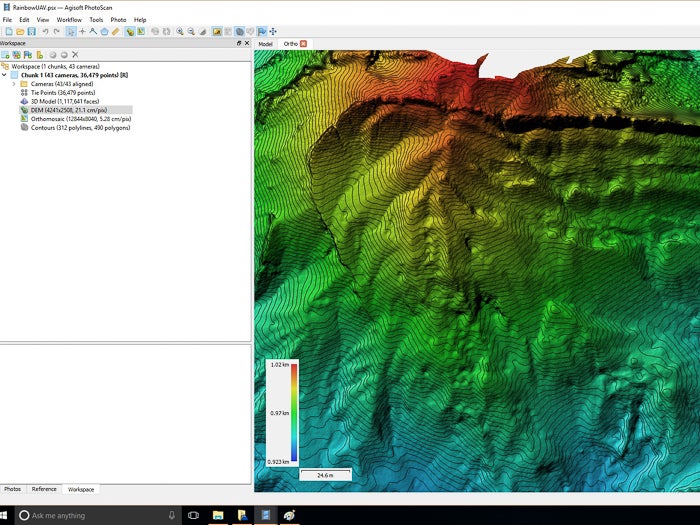Image resolution: width=700 pixels, height=525 pixels.
Task: Expand the Cameras folder in tree
Action: (13, 83)
